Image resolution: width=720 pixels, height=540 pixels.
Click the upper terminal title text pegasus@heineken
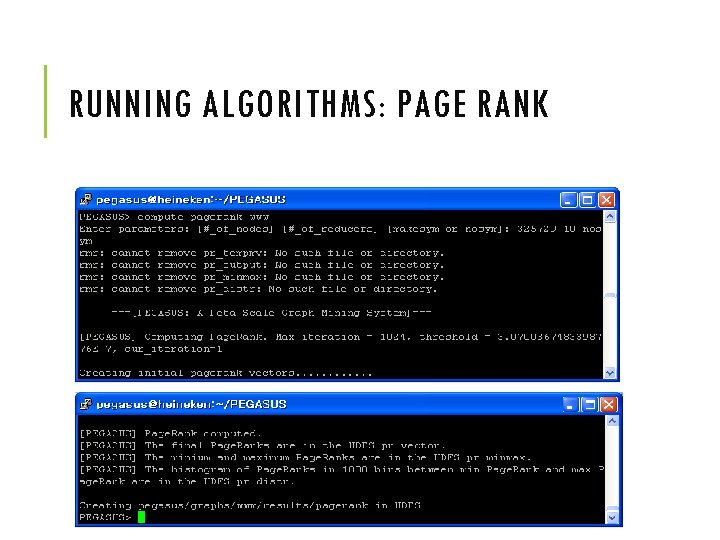(191, 200)
